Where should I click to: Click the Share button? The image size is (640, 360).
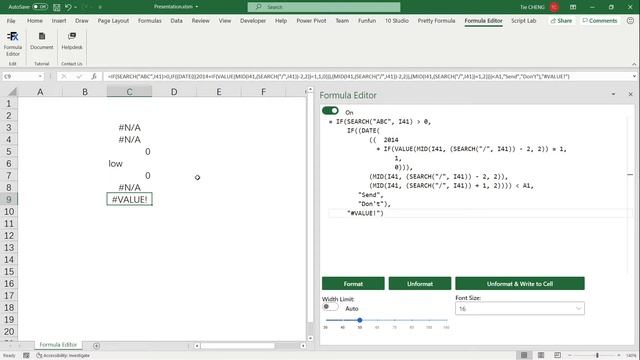point(561,20)
